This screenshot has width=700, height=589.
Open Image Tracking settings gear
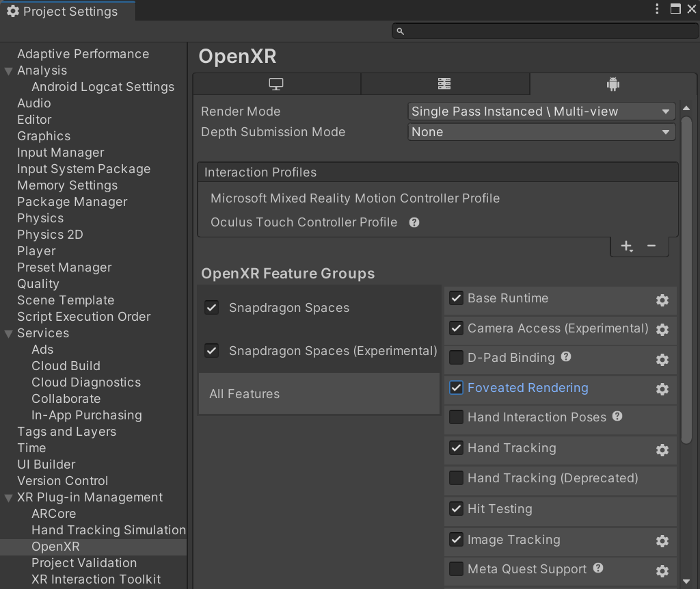[662, 540]
